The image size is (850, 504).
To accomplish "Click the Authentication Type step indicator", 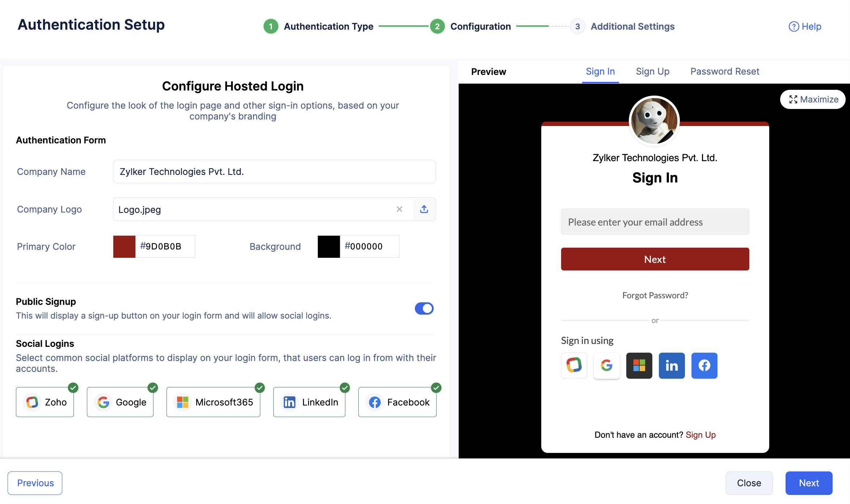I will [270, 26].
